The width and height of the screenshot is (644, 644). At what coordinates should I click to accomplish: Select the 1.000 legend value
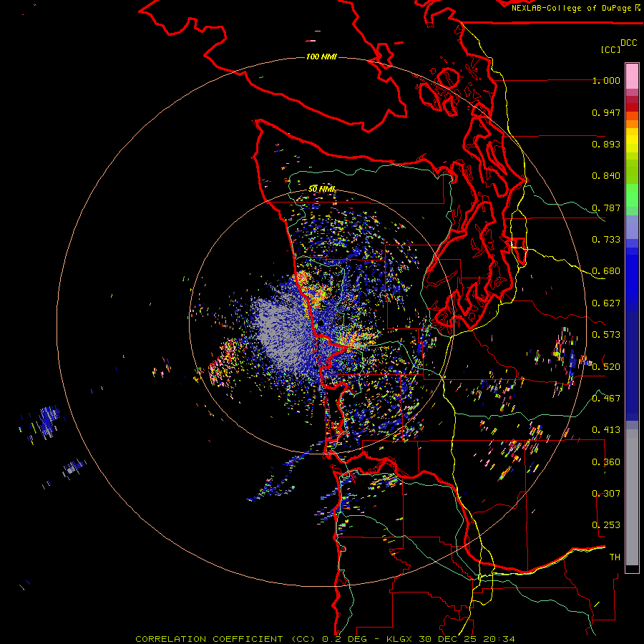click(606, 80)
